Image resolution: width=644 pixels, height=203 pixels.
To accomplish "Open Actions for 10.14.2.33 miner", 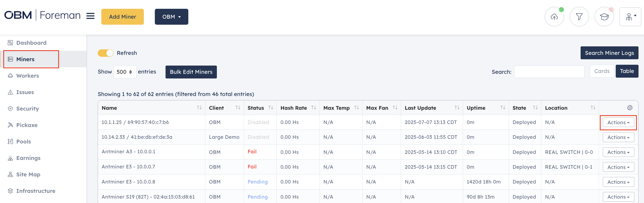I will pyautogui.click(x=618, y=137).
